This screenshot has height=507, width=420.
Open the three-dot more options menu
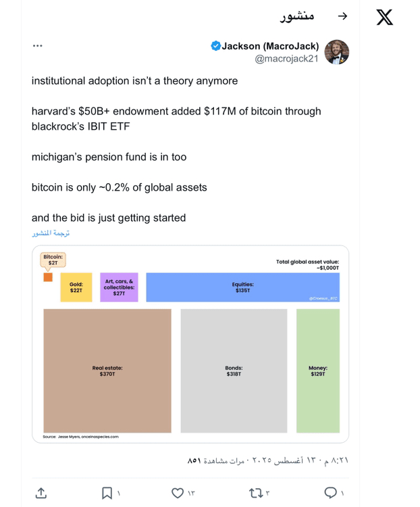(x=38, y=45)
